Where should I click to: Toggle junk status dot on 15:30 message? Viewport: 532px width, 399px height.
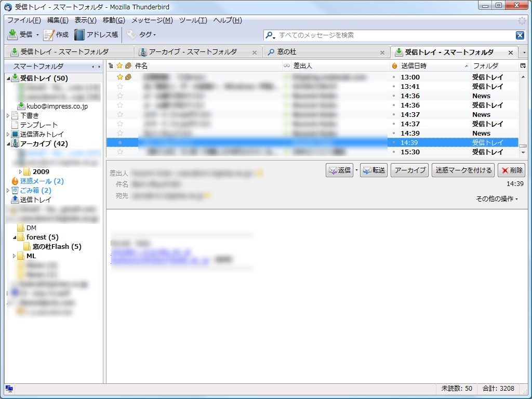tap(394, 152)
